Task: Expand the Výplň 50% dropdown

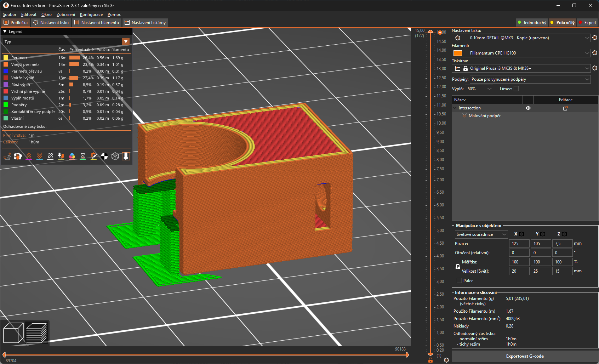Action: click(x=479, y=89)
